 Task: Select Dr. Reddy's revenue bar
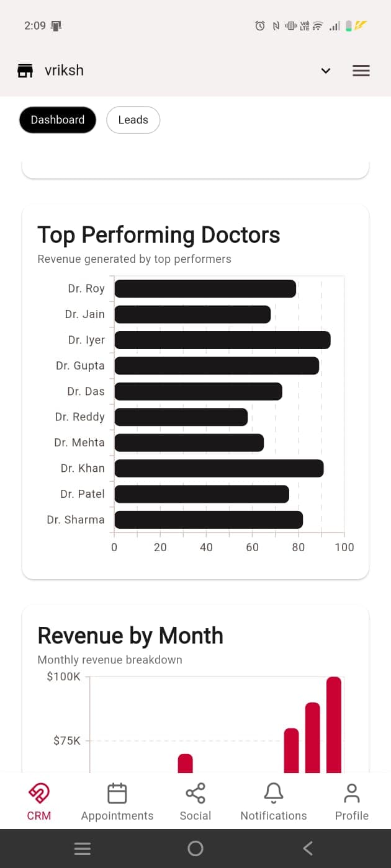click(181, 417)
